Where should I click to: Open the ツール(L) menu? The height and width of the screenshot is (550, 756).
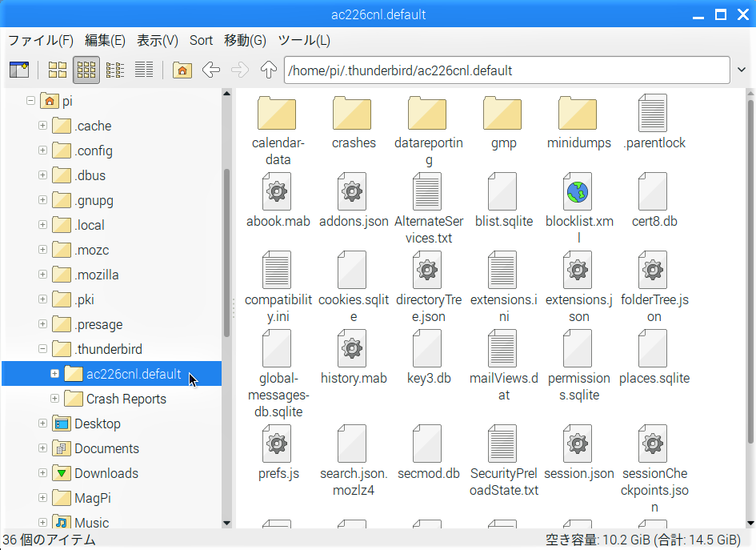[304, 40]
